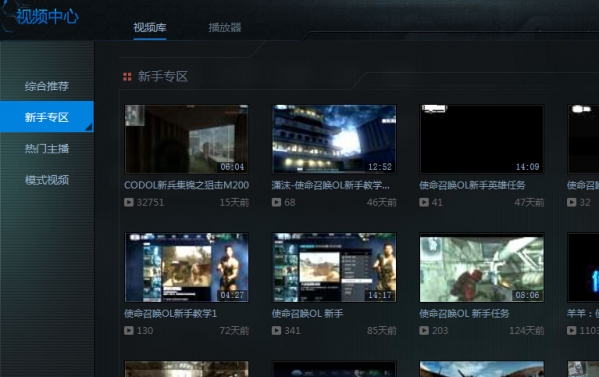Image resolution: width=599 pixels, height=377 pixels.
Task: Play the 12:52 building night video thumbnail
Action: [x=334, y=139]
